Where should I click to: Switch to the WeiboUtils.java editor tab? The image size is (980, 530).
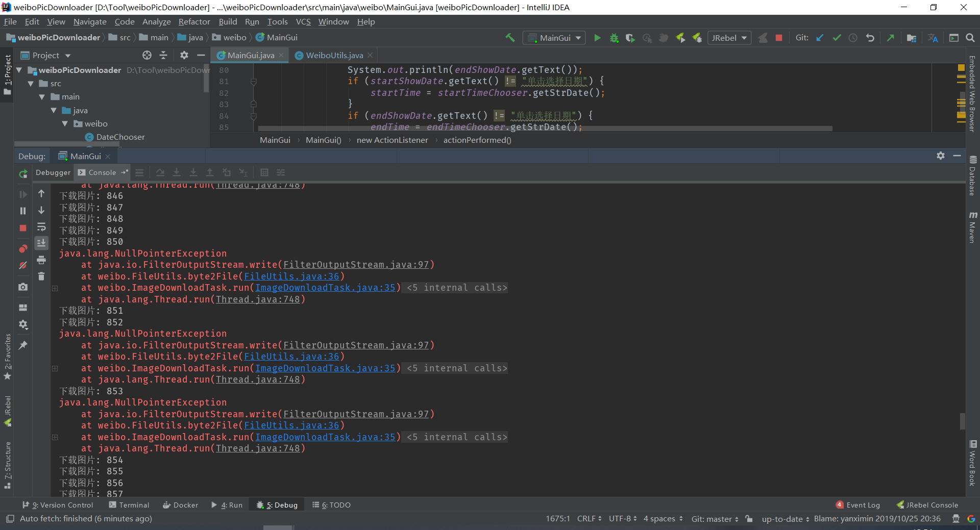tap(334, 55)
